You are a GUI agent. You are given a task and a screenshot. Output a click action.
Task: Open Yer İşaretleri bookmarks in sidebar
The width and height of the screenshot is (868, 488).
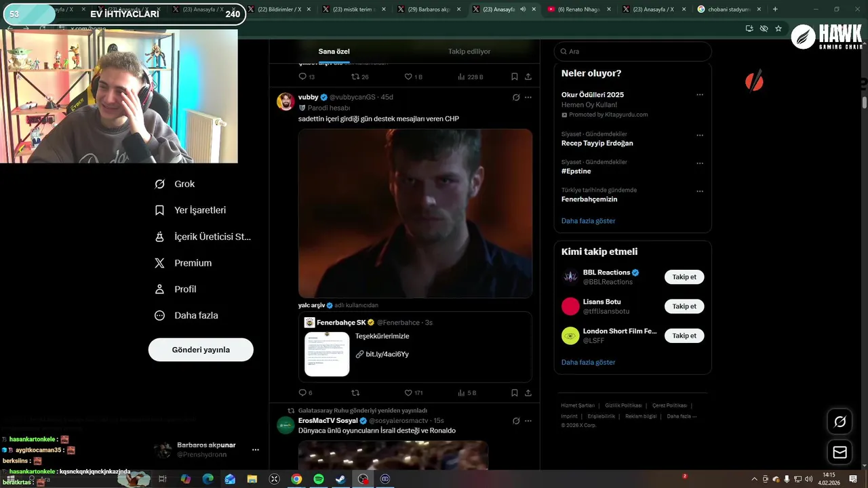coord(190,210)
